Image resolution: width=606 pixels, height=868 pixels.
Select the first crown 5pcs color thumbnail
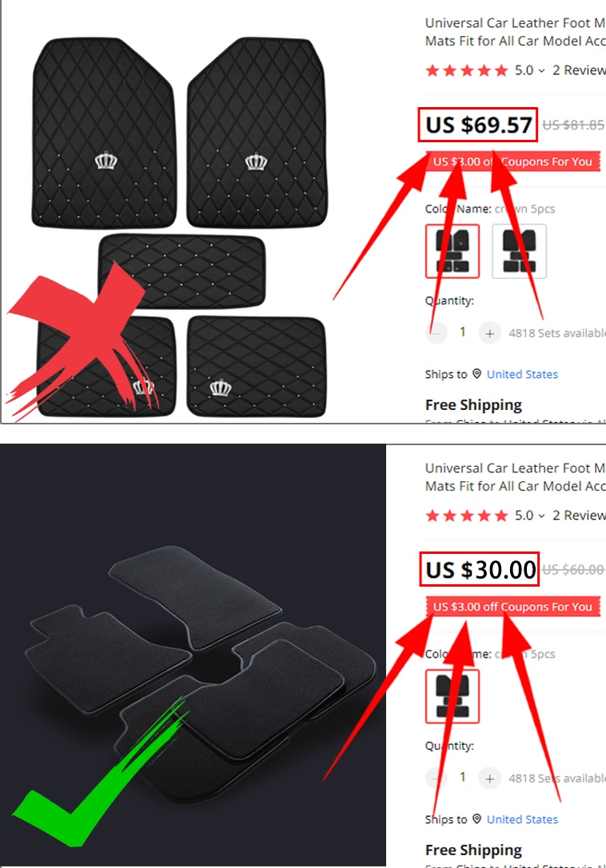(453, 251)
